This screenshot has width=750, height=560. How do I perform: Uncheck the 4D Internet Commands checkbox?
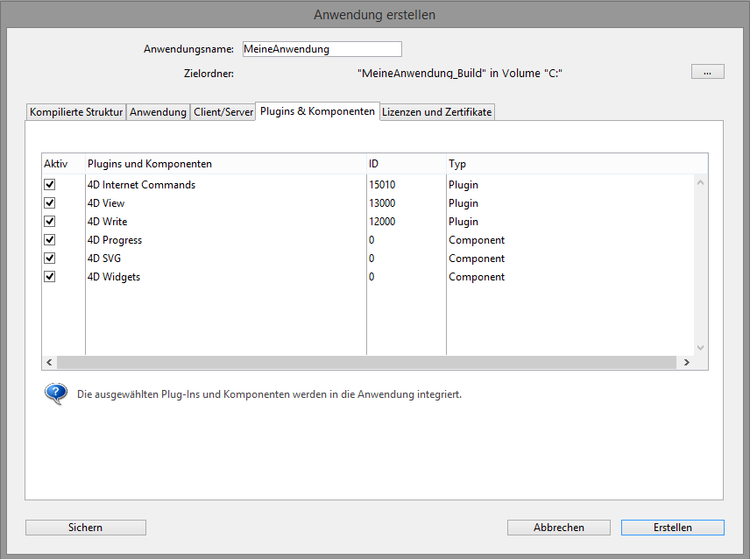pyautogui.click(x=50, y=185)
